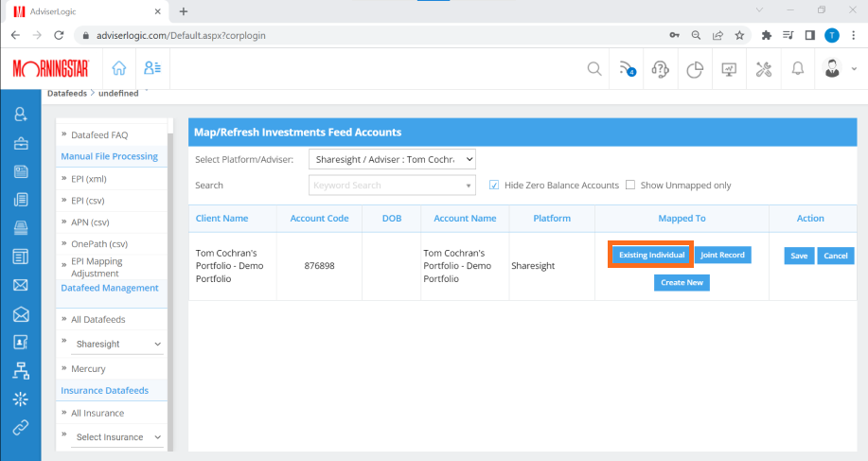Open Mercury menu item

[x=88, y=368]
